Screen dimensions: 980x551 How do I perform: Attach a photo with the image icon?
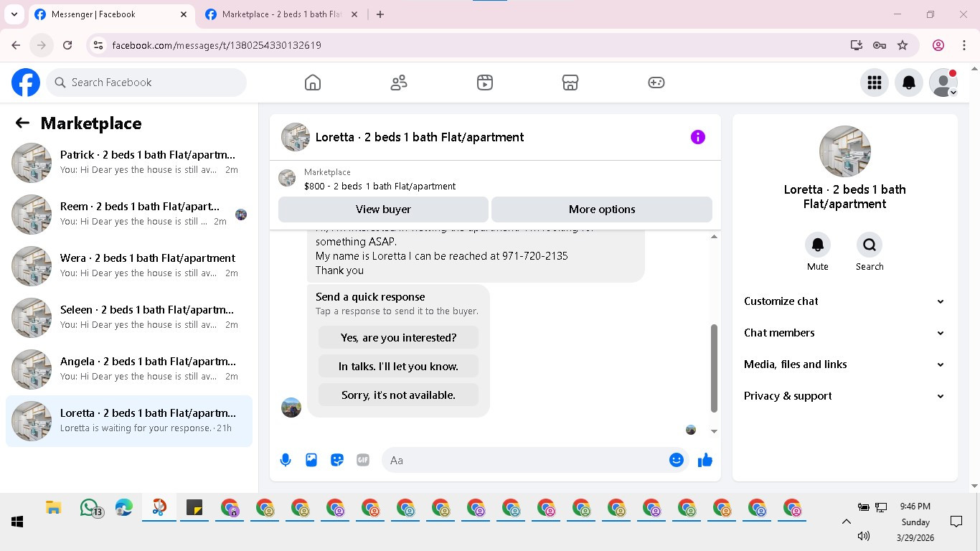(311, 460)
